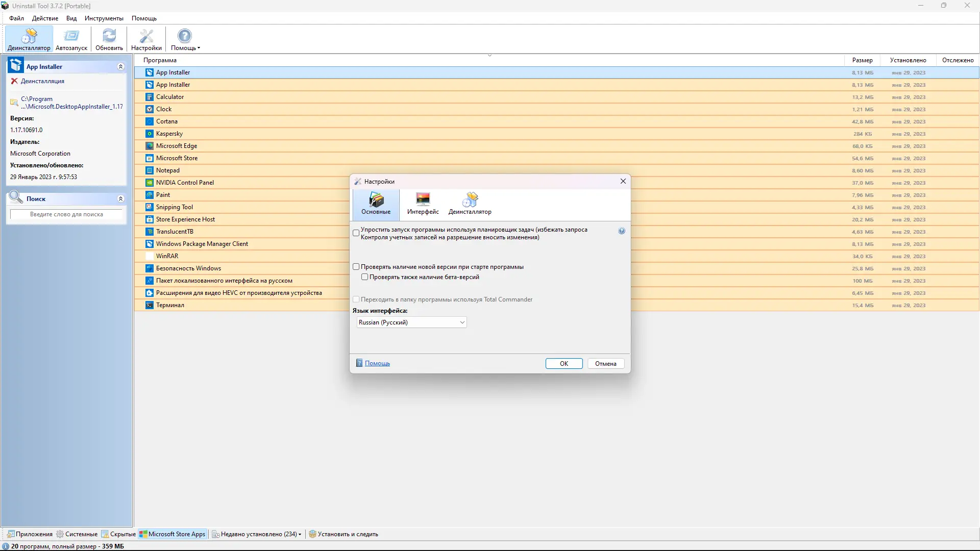Switch to the Системные tab at the bottom
Image resolution: width=980 pixels, height=551 pixels.
[x=77, y=534]
